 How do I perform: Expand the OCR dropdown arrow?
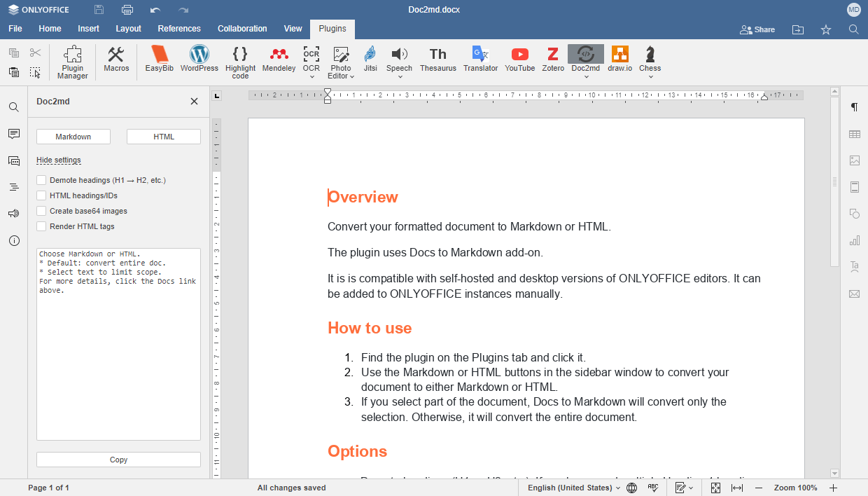311,76
